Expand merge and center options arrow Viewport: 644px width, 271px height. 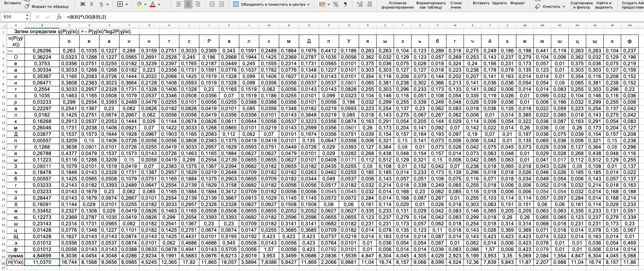click(308, 4)
